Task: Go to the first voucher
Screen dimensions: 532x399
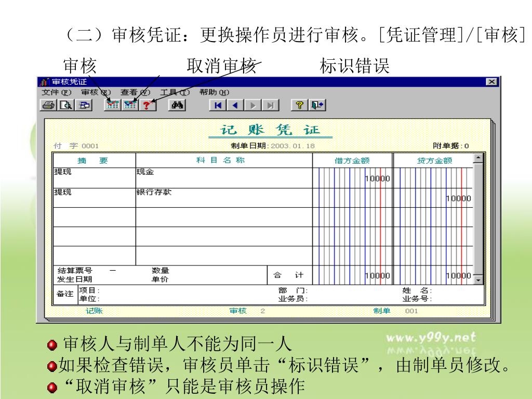Action: [218, 105]
